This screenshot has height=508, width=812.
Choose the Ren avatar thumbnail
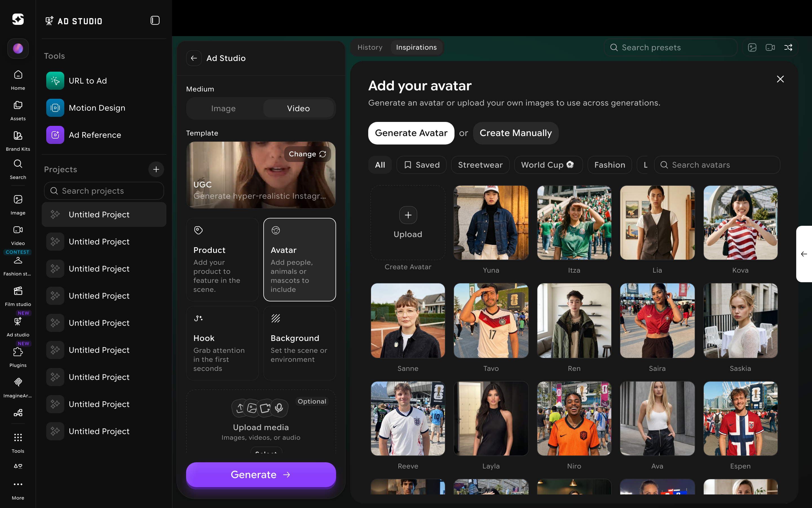point(574,321)
